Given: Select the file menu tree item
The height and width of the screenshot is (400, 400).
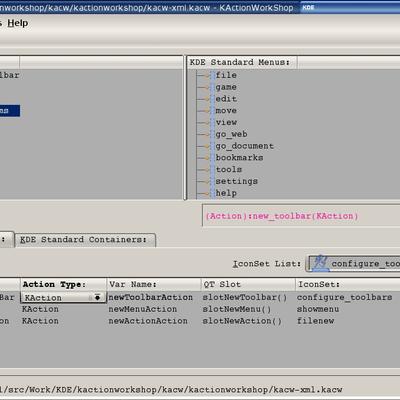Looking at the screenshot, I should coord(226,75).
